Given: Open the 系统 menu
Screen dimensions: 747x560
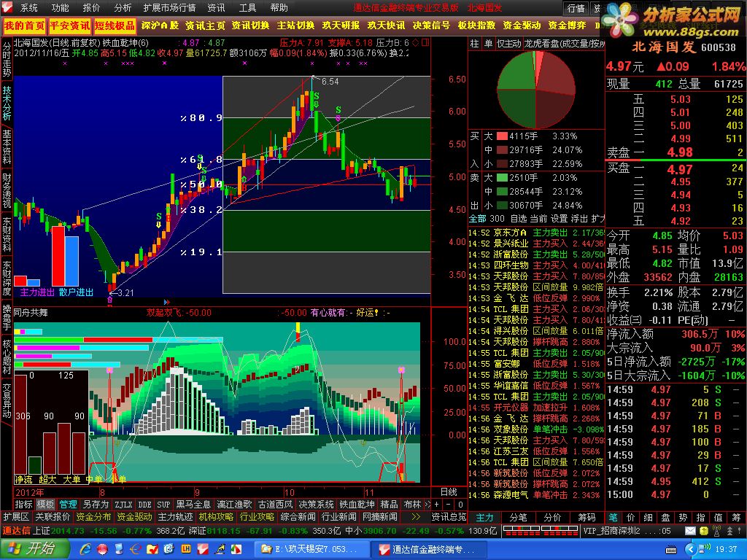Looking at the screenshot, I should pos(28,7).
